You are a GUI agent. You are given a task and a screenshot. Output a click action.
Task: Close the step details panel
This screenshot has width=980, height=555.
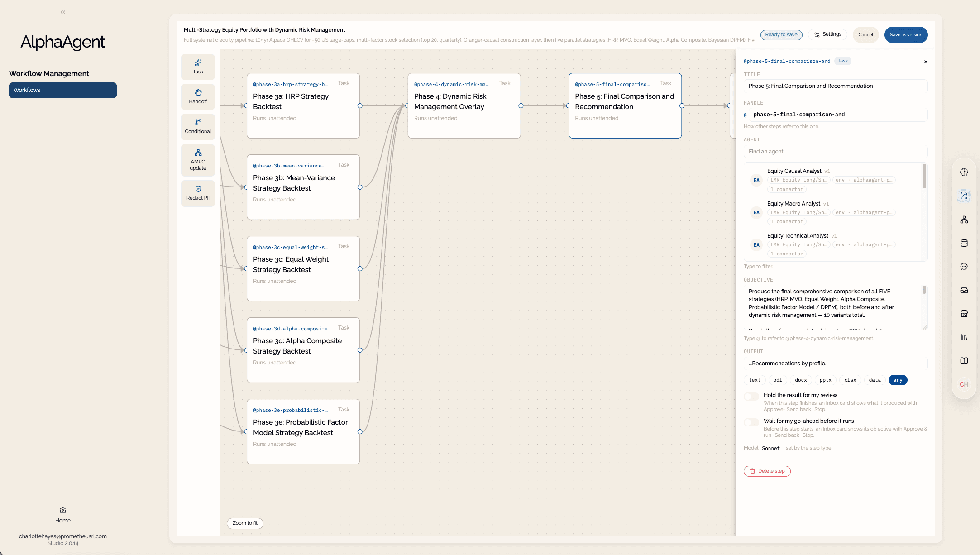point(926,62)
